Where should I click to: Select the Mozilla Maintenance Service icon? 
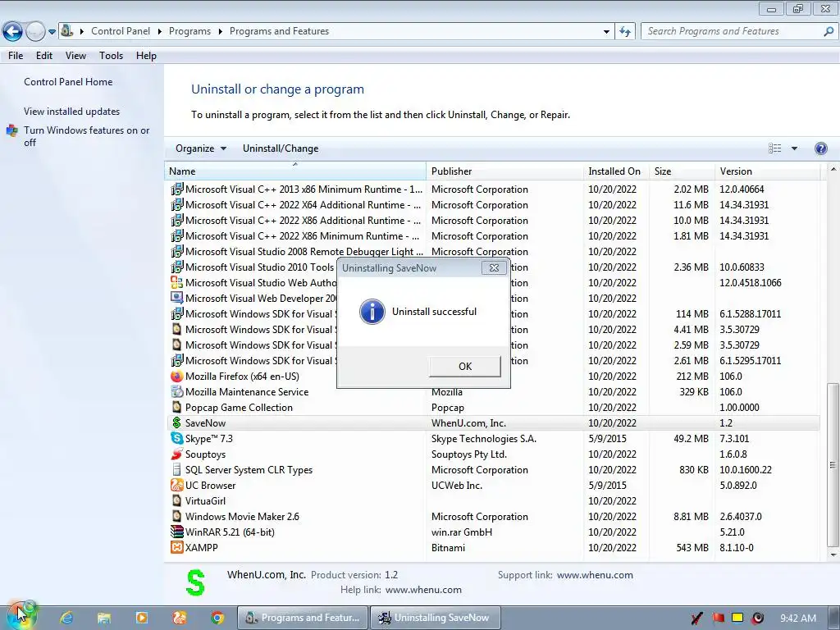click(x=176, y=391)
